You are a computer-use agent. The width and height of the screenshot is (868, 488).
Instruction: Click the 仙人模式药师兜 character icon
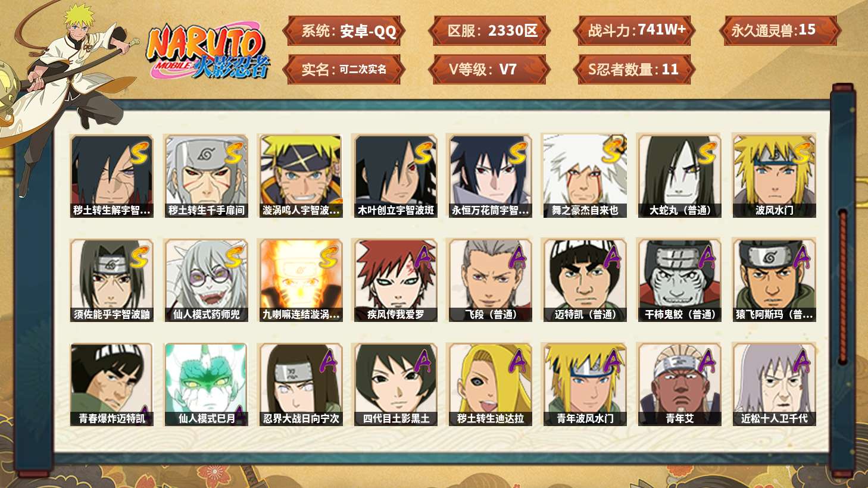[206, 280]
